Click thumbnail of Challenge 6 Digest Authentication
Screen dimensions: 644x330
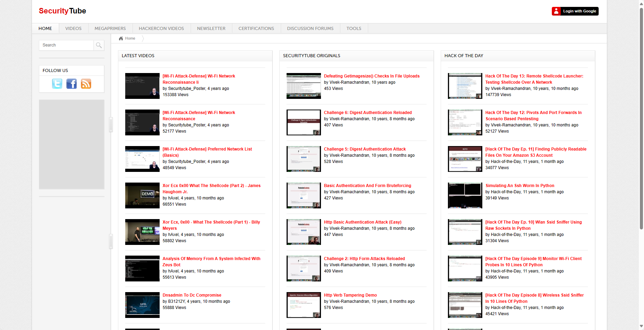click(x=304, y=123)
